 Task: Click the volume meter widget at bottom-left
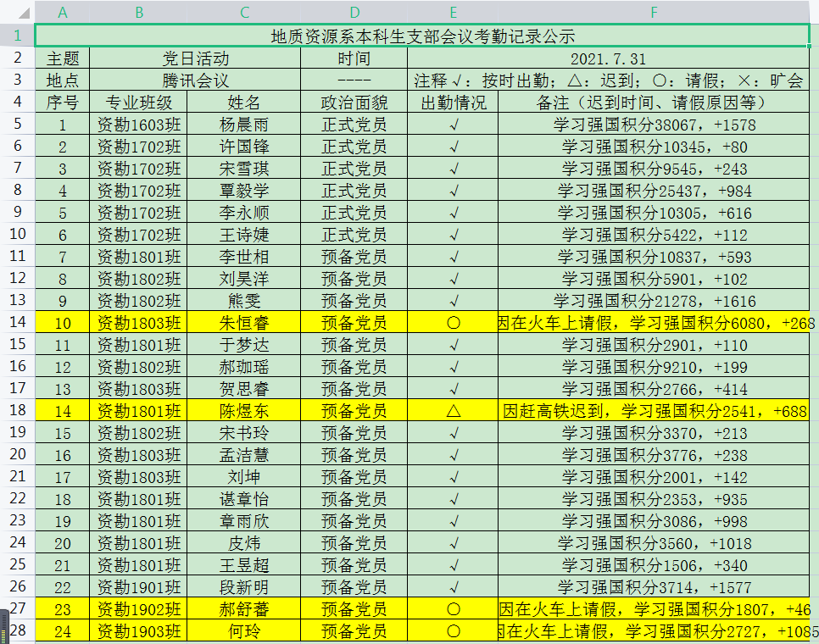click(3, 625)
